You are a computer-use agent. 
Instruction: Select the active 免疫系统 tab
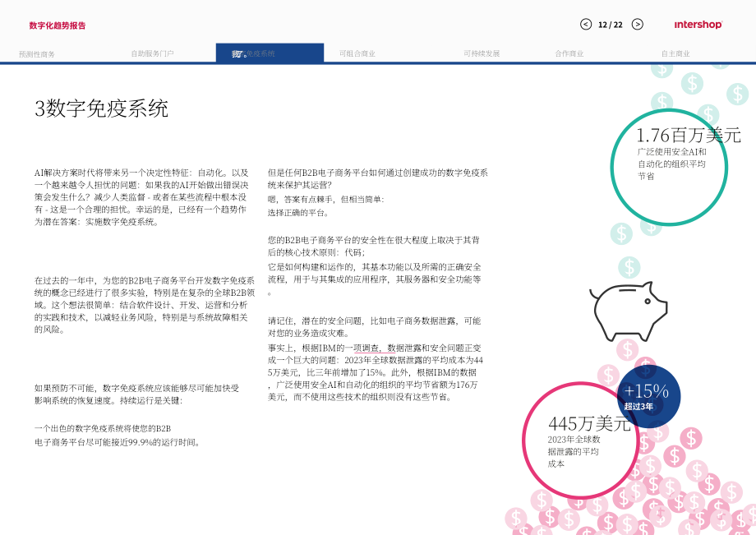[270, 53]
